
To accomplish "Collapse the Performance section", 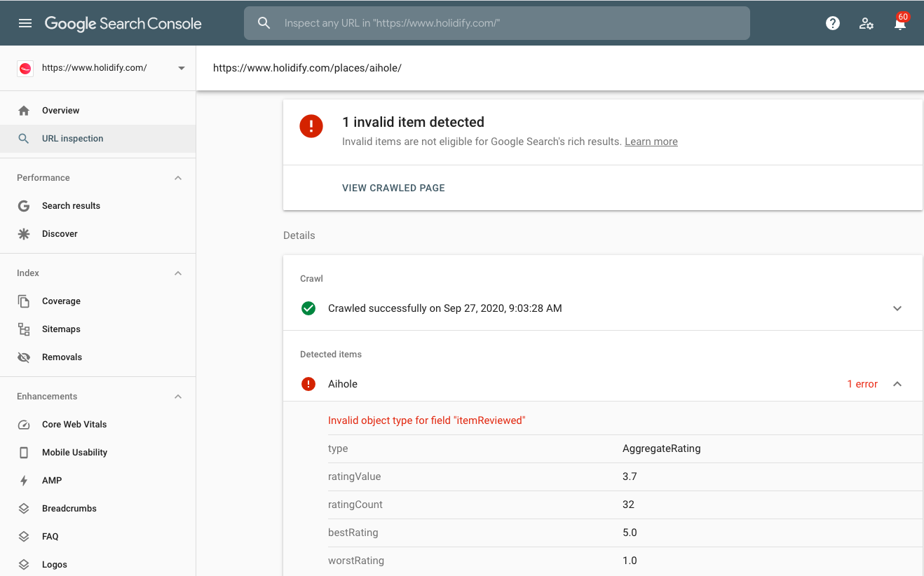I will pyautogui.click(x=178, y=178).
